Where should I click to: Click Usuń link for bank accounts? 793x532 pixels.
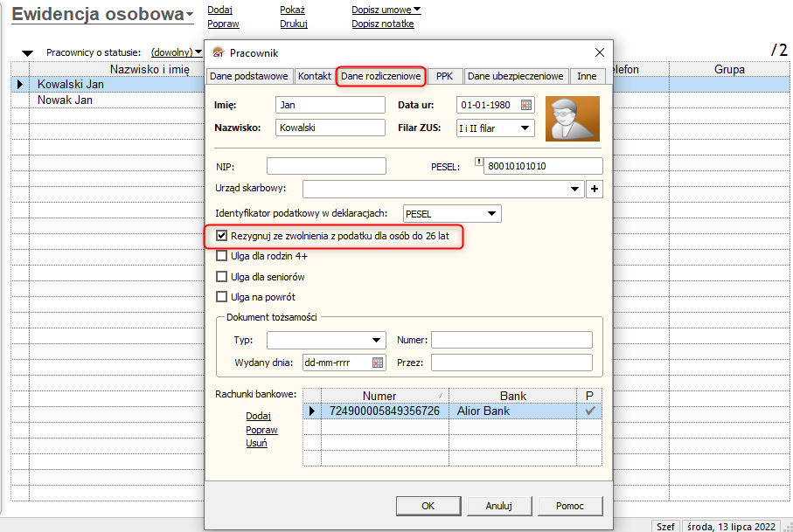[256, 443]
